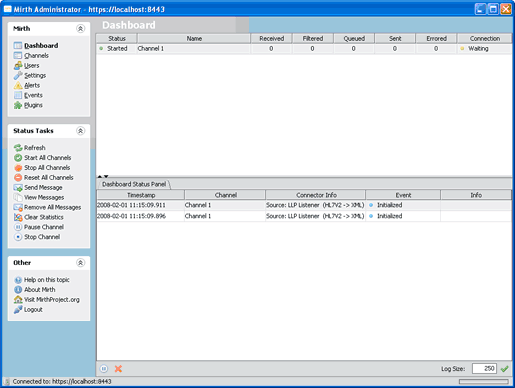Click the Connector Info column header

point(316,195)
